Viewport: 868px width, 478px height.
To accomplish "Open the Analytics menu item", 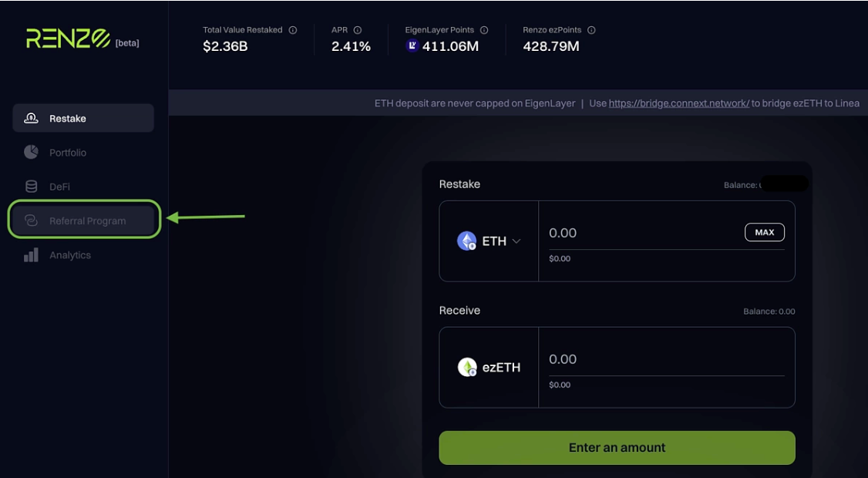I will [69, 255].
